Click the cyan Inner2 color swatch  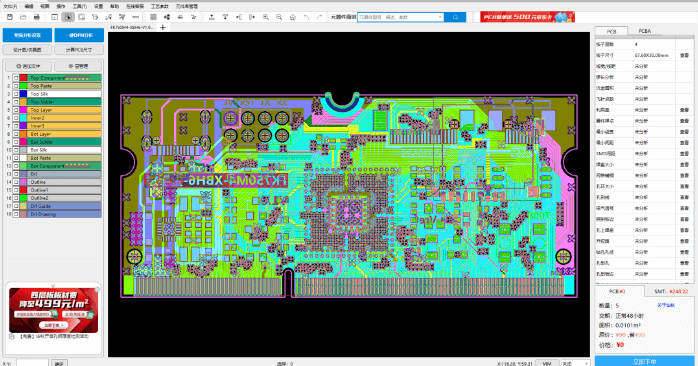[23, 118]
